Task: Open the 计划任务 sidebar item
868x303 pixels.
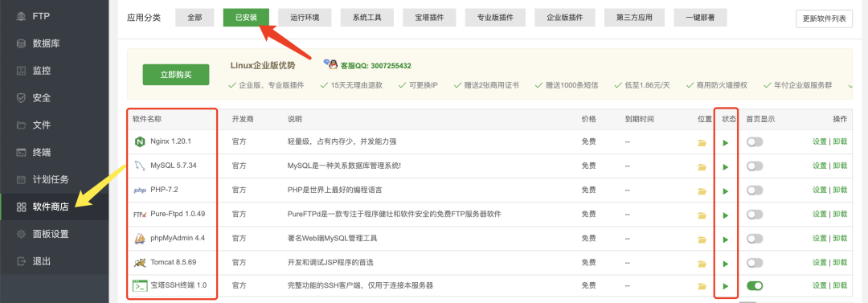Action: coord(55,179)
